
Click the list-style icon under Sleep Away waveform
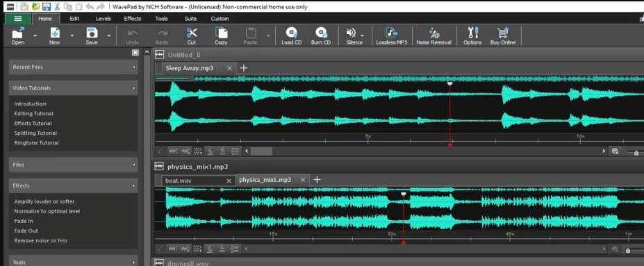(235, 151)
